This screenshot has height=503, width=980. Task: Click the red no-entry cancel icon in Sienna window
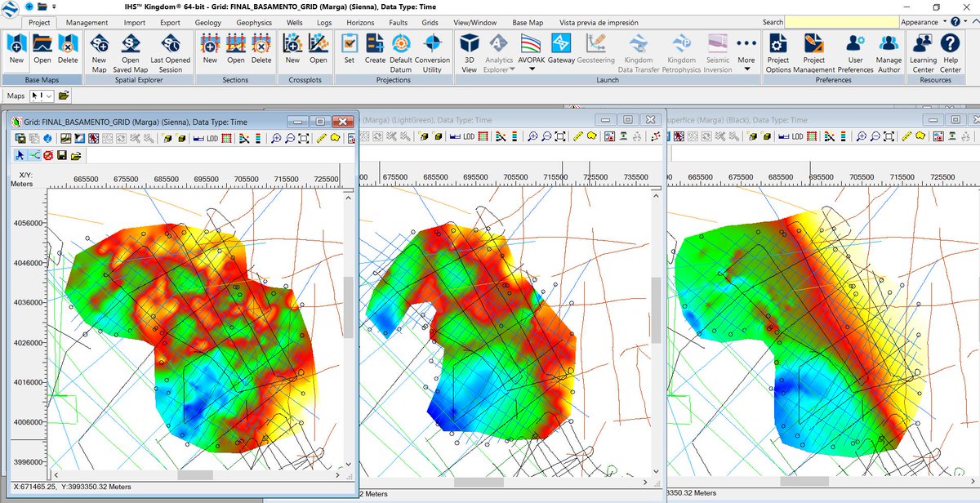[48, 155]
